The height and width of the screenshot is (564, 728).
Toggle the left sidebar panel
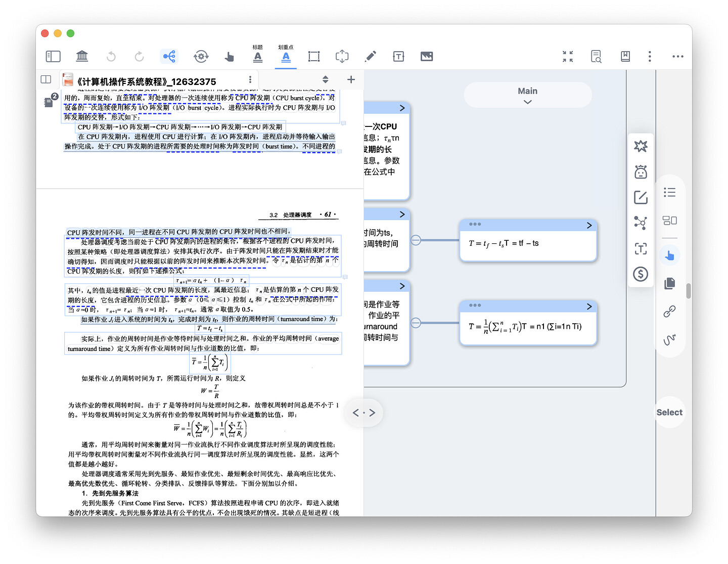[x=53, y=56]
